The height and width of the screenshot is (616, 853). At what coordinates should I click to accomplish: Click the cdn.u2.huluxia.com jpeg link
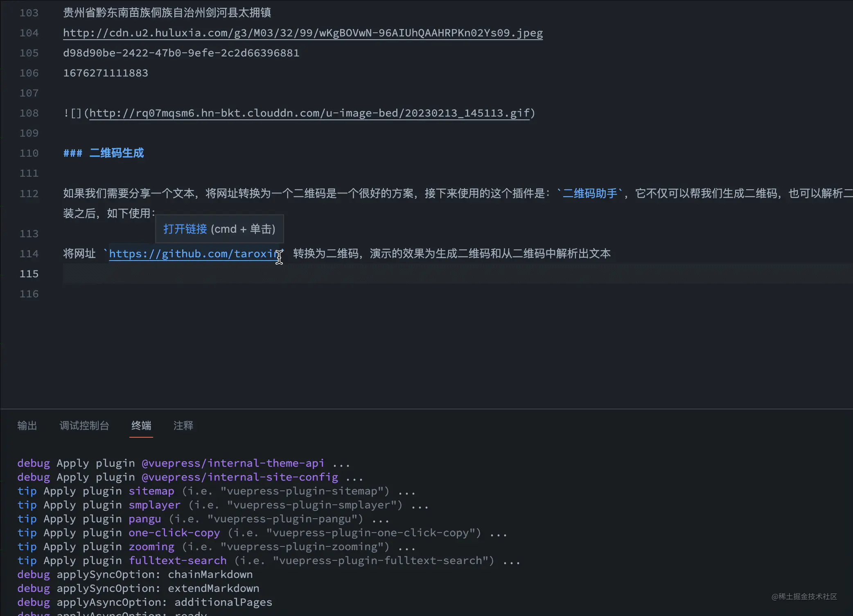302,33
